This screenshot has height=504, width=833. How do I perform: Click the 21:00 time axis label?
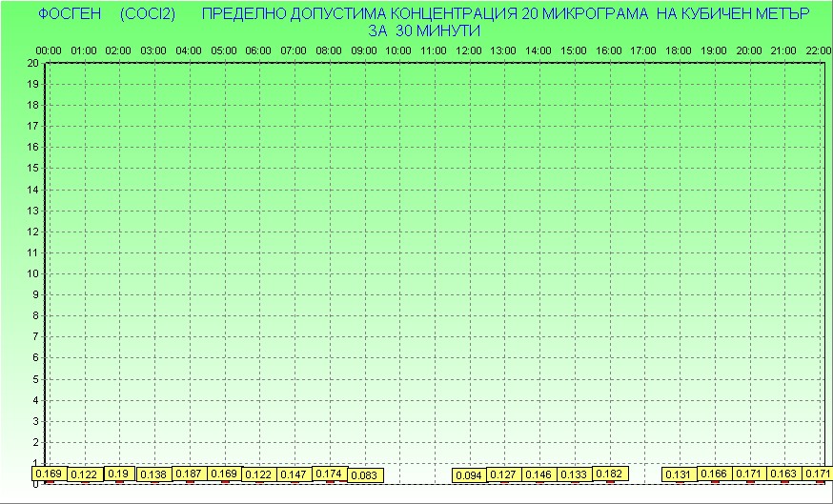point(783,51)
